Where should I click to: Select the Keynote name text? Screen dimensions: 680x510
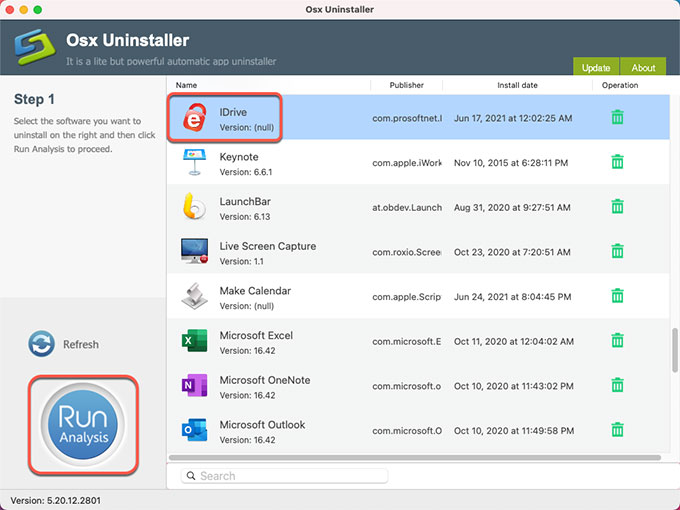(x=239, y=157)
